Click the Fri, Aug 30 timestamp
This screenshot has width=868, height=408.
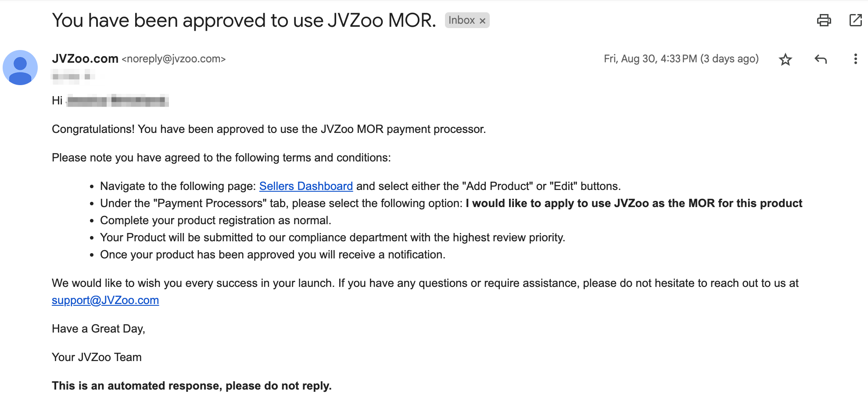tap(681, 59)
